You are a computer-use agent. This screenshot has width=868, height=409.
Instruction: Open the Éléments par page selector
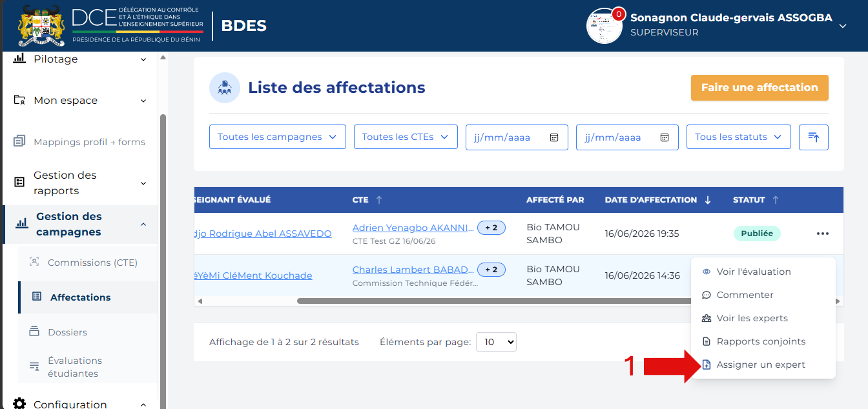point(496,342)
